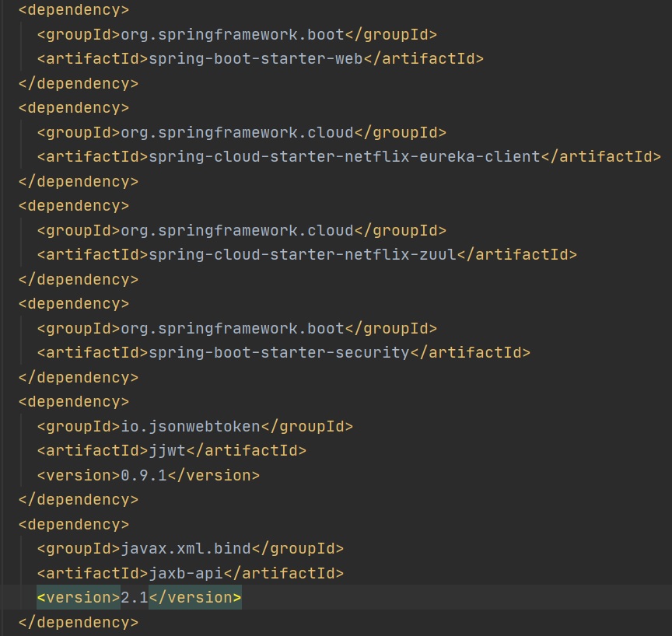Click the spring-boot-starter-web artifactId value
This screenshot has height=636, width=672.
point(255,58)
